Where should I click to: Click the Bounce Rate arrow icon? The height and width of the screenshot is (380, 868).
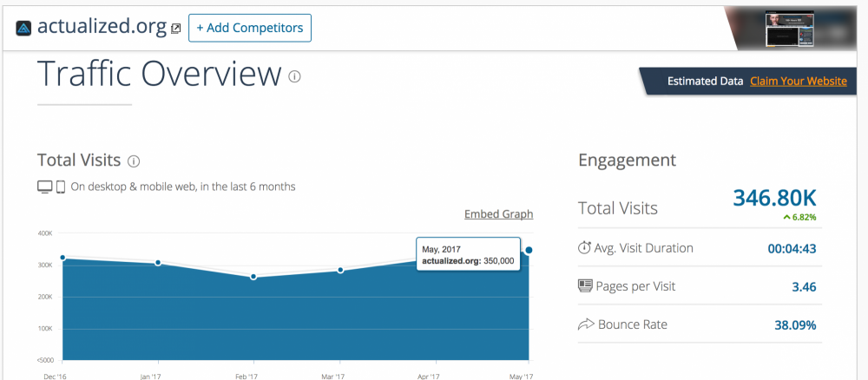(x=586, y=324)
